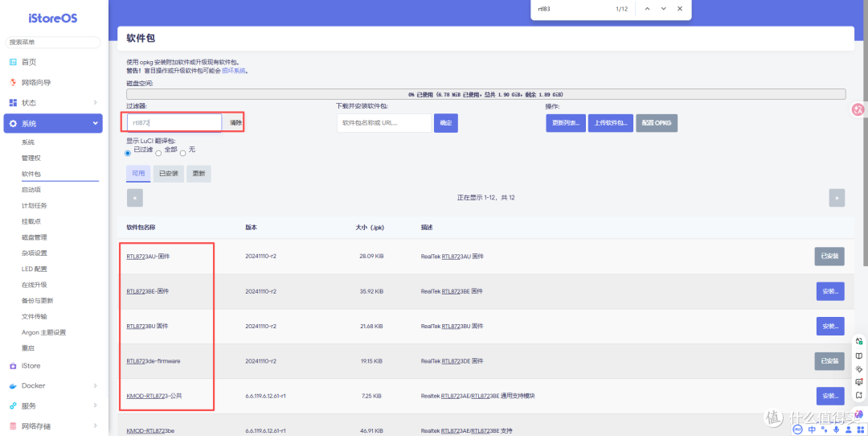Click the 损坏系统 warning link
The image size is (868, 436).
tap(235, 71)
